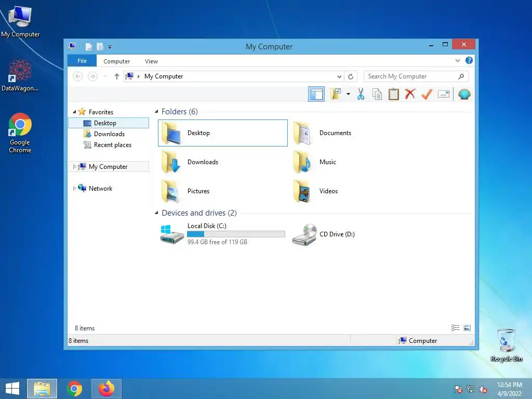Click the taskbar clock 12:54 PM
The width and height of the screenshot is (532, 399).
coord(509,385)
